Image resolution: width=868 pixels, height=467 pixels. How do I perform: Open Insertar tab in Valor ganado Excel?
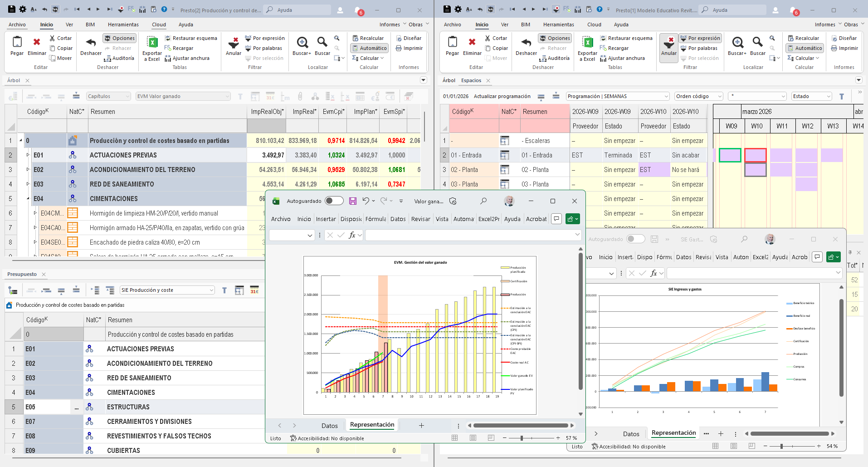click(x=326, y=219)
